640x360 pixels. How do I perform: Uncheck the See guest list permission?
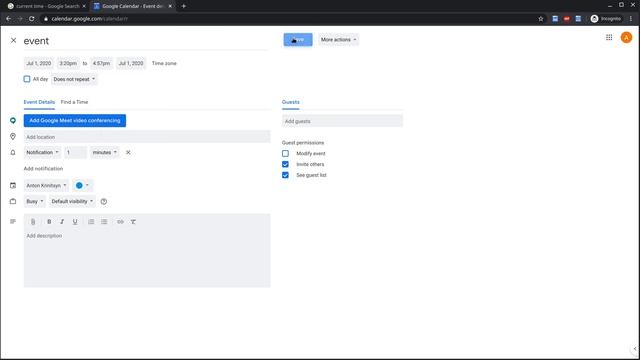click(285, 175)
